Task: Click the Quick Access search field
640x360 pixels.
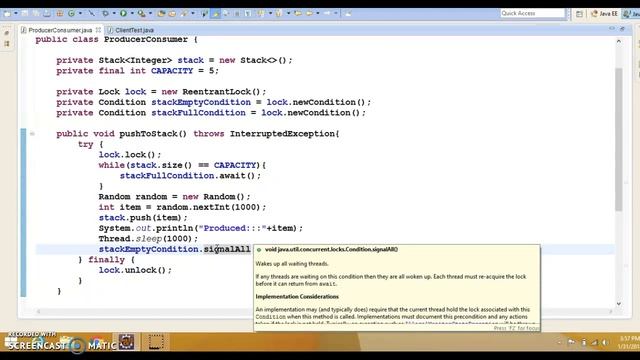Action: coord(532,13)
